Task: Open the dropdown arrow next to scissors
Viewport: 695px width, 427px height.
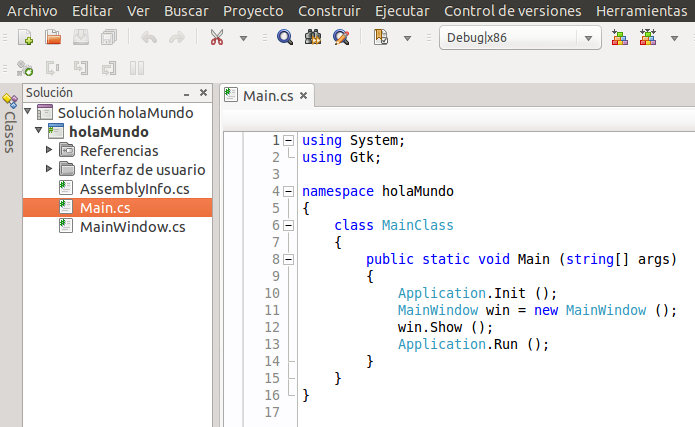Action: [x=243, y=38]
